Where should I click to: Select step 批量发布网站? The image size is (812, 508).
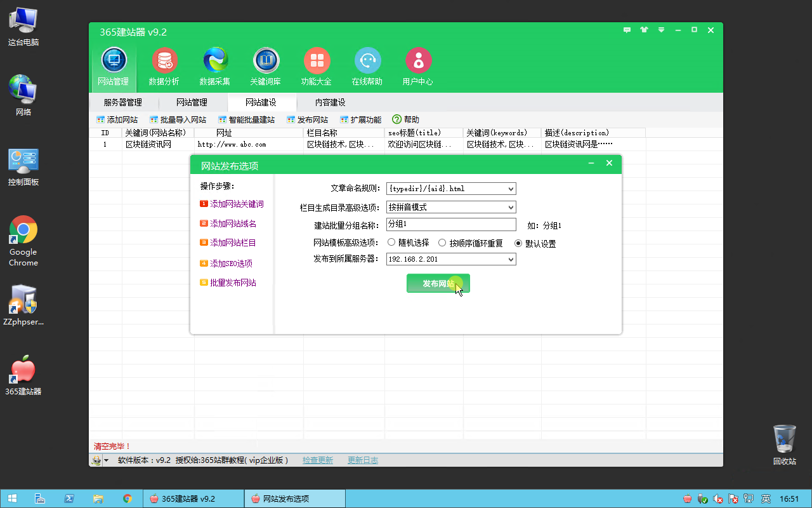coord(228,283)
